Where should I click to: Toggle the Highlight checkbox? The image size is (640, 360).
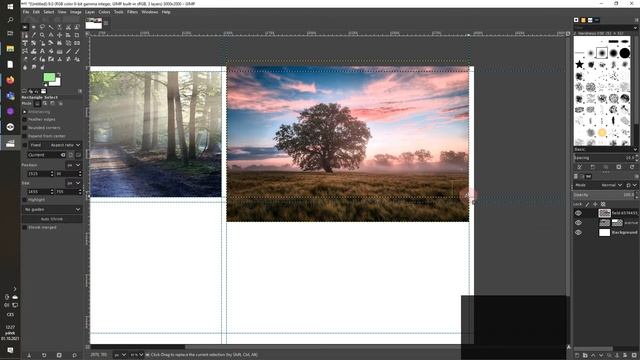24,200
